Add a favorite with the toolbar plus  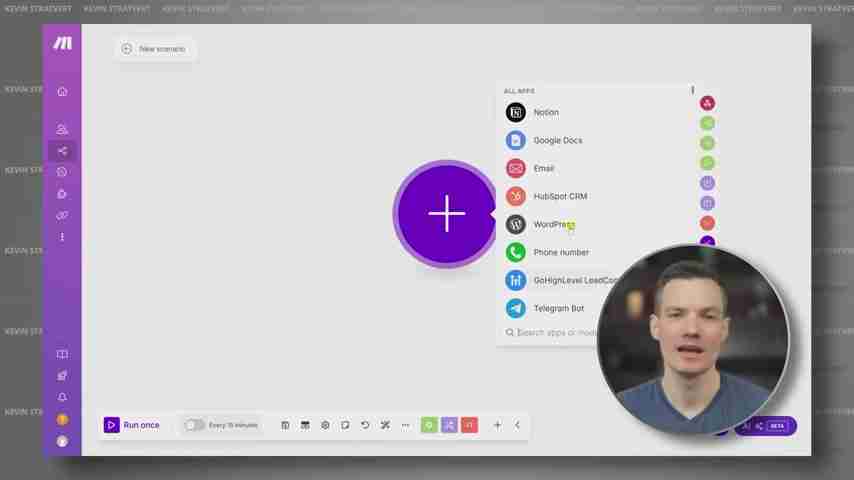(497, 425)
